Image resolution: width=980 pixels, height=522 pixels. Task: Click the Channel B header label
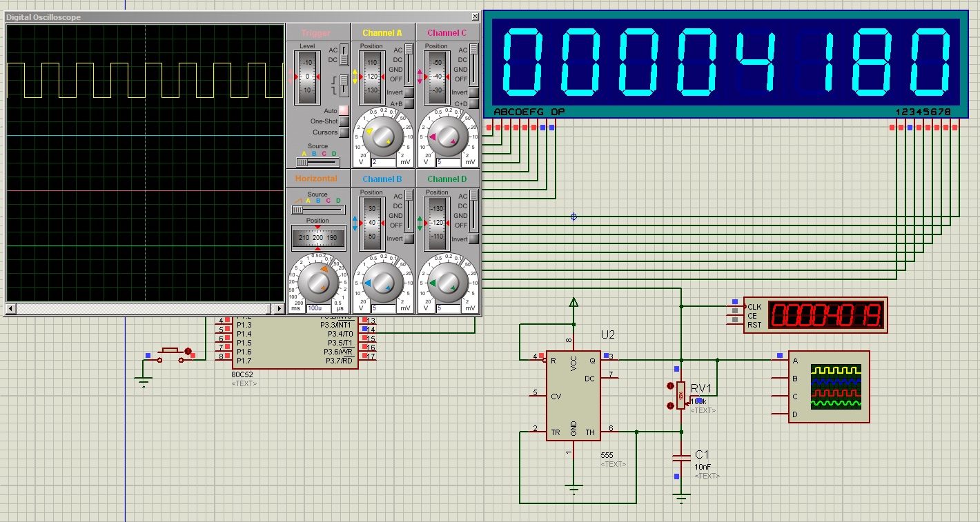tap(382, 179)
